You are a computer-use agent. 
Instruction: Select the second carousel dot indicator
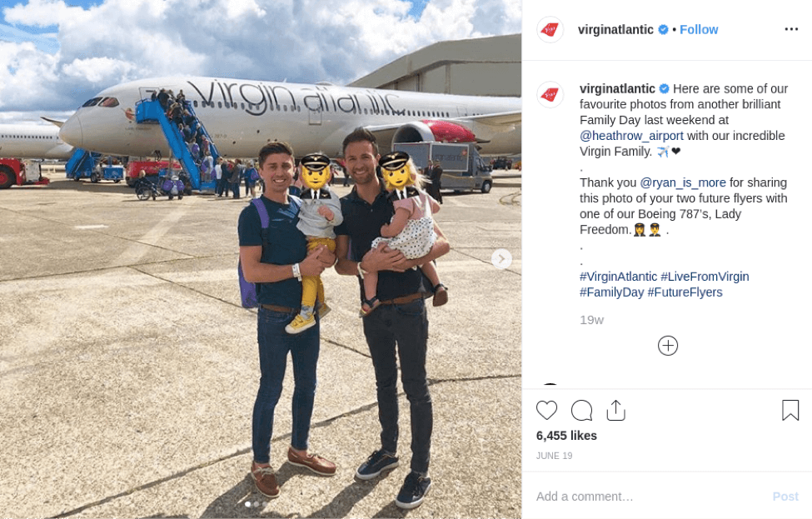tap(257, 504)
